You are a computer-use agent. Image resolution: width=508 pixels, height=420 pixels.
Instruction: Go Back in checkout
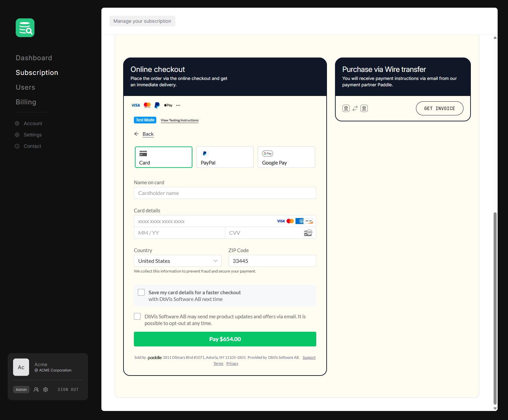click(148, 134)
